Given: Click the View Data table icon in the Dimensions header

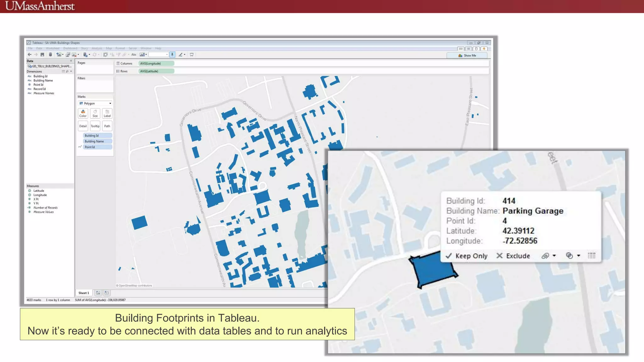Looking at the screenshot, I should [x=63, y=71].
